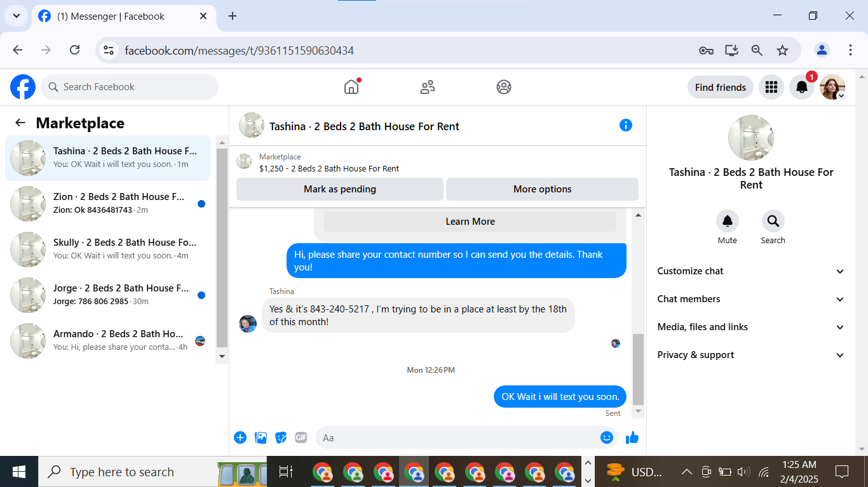Open the browser zoom magnifier icon
The height and width of the screenshot is (487, 868).
point(757,50)
